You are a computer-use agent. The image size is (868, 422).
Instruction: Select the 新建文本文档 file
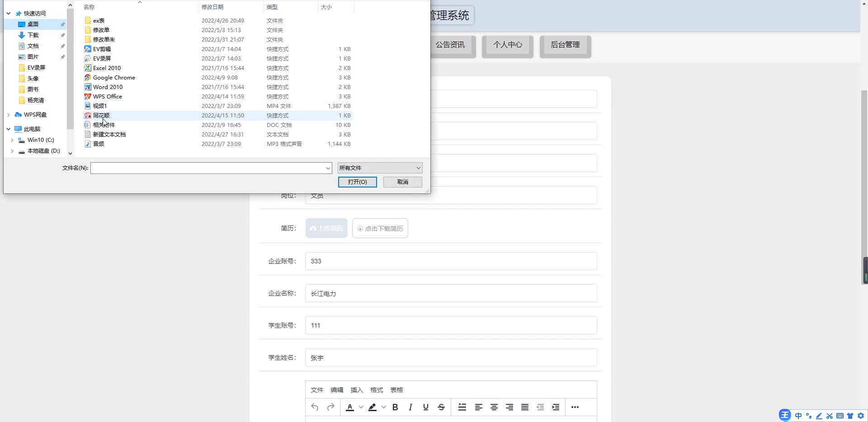[x=109, y=135]
